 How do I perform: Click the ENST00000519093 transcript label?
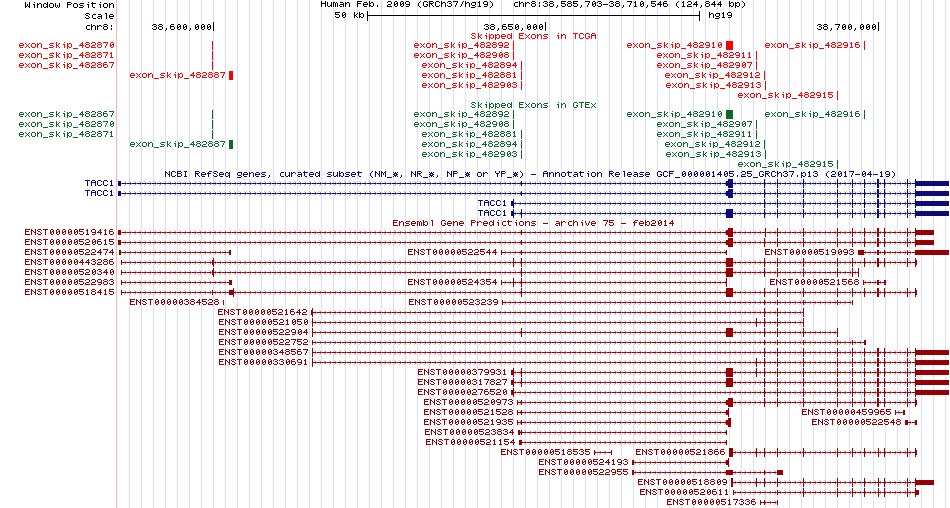click(x=809, y=252)
